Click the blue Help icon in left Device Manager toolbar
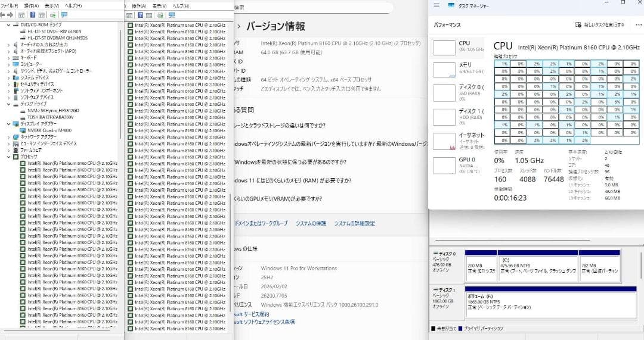The image size is (644, 340). click(x=32, y=15)
